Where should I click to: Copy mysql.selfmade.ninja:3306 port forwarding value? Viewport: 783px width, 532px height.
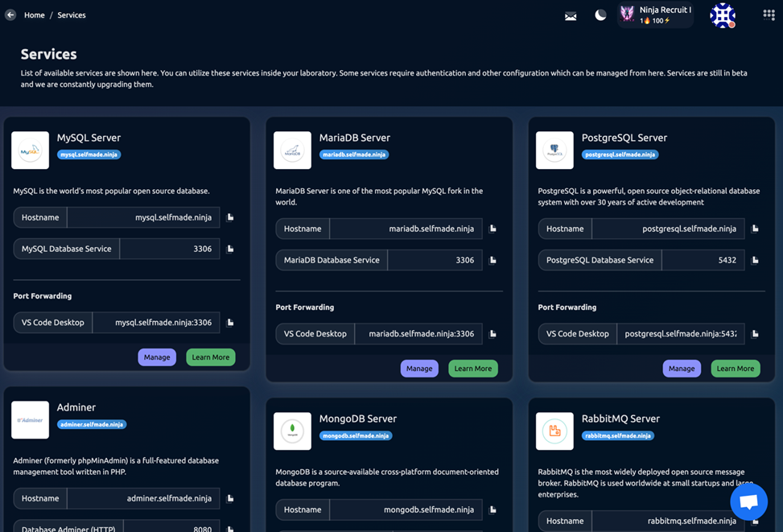[x=230, y=323]
